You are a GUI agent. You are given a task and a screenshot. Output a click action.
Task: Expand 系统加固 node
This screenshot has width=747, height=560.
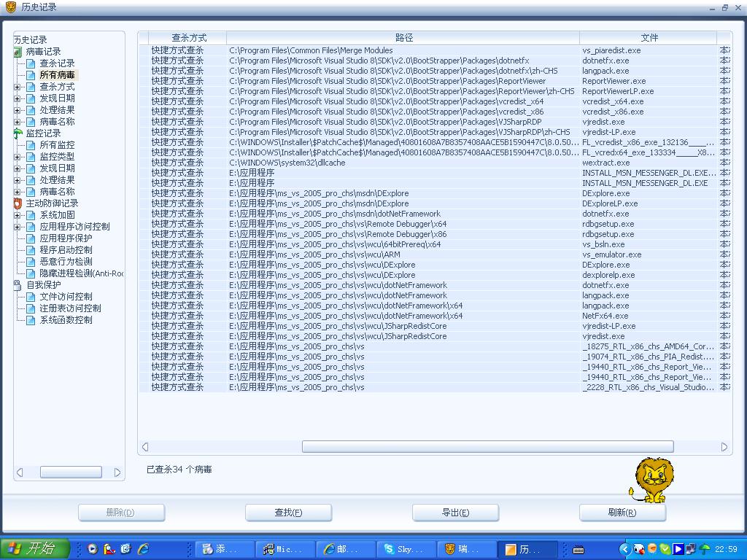click(x=18, y=215)
